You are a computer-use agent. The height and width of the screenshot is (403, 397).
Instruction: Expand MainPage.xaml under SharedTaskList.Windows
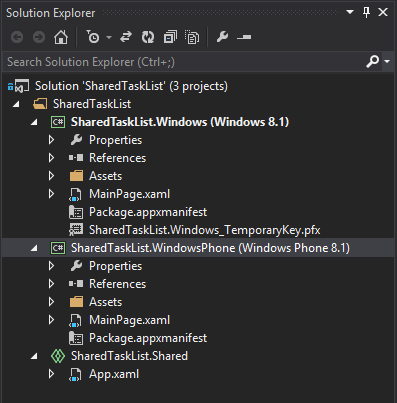tap(51, 194)
